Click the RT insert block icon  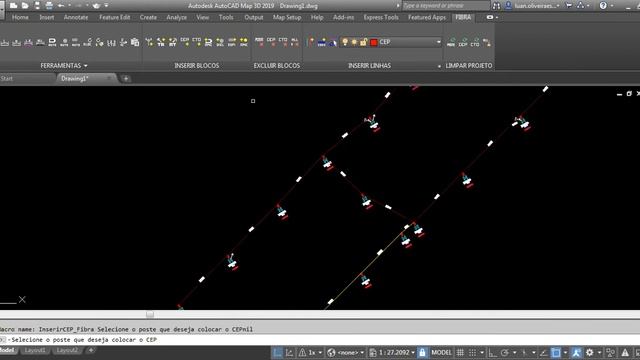tap(173, 42)
